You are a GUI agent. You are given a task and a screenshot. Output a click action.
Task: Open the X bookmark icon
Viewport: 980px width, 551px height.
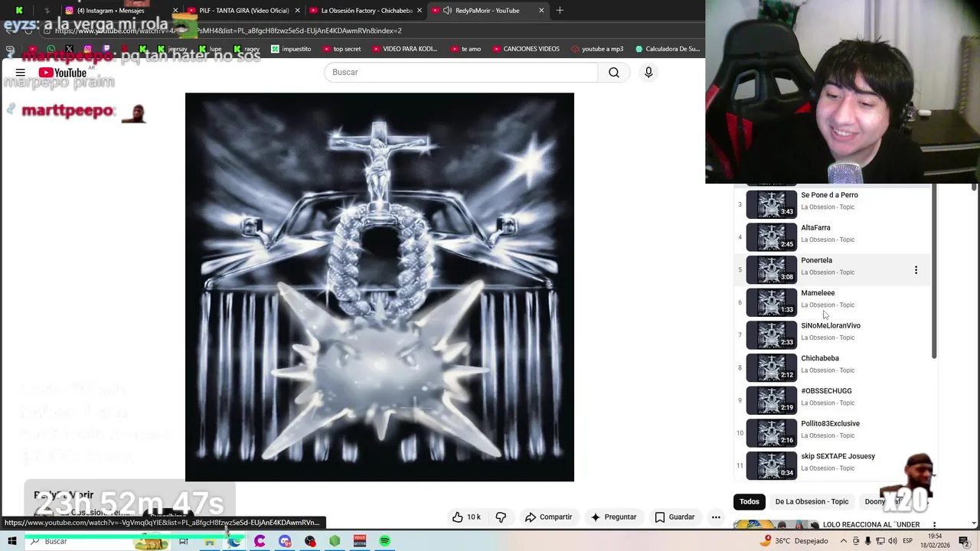pyautogui.click(x=69, y=49)
